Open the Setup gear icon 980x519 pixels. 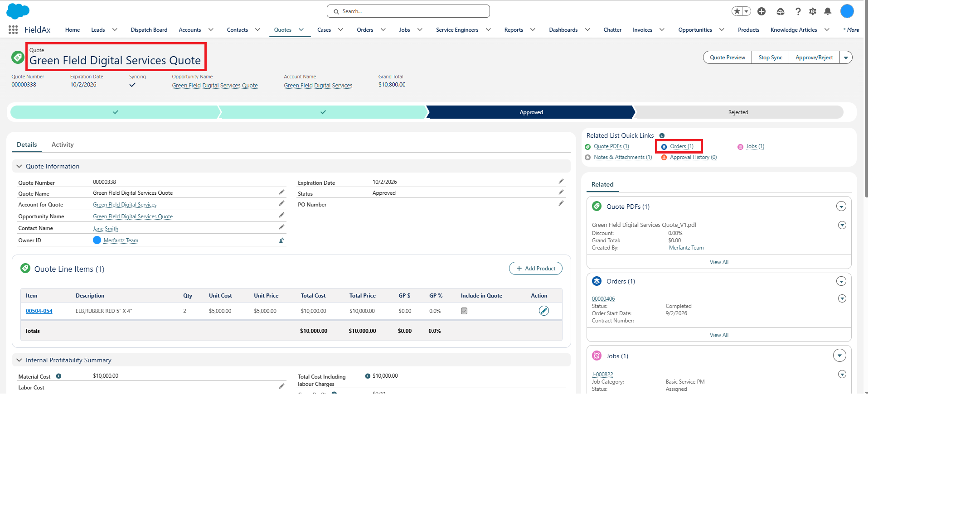pos(813,11)
